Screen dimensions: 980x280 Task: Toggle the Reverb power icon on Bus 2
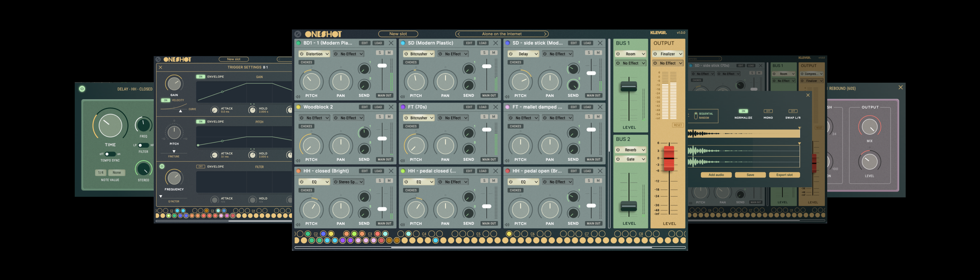coord(618,150)
